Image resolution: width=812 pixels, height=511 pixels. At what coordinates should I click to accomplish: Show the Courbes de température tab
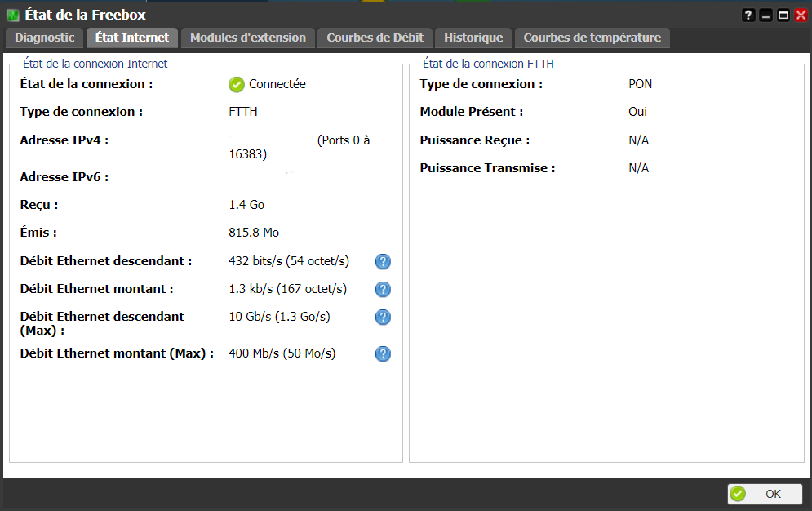pyautogui.click(x=592, y=38)
